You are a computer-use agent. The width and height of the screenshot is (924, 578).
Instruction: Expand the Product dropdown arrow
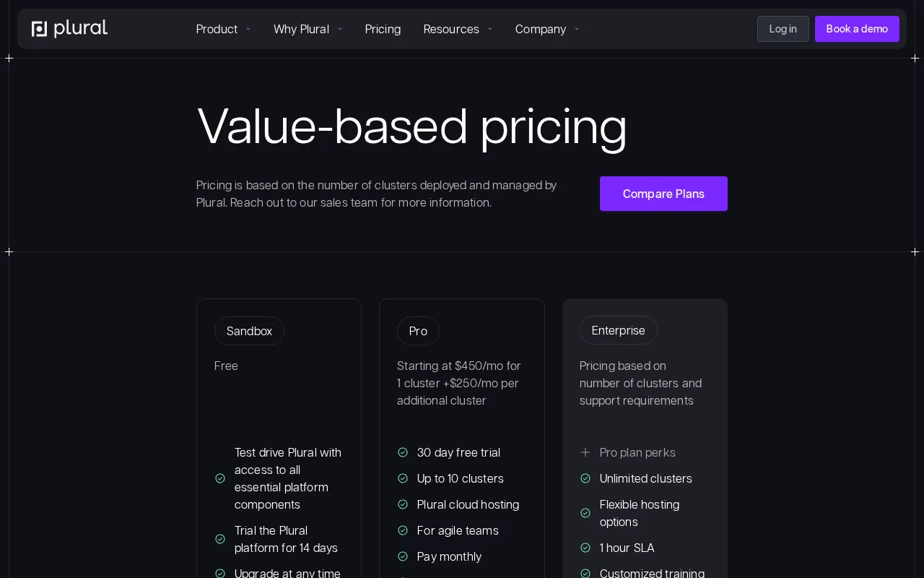tap(248, 29)
